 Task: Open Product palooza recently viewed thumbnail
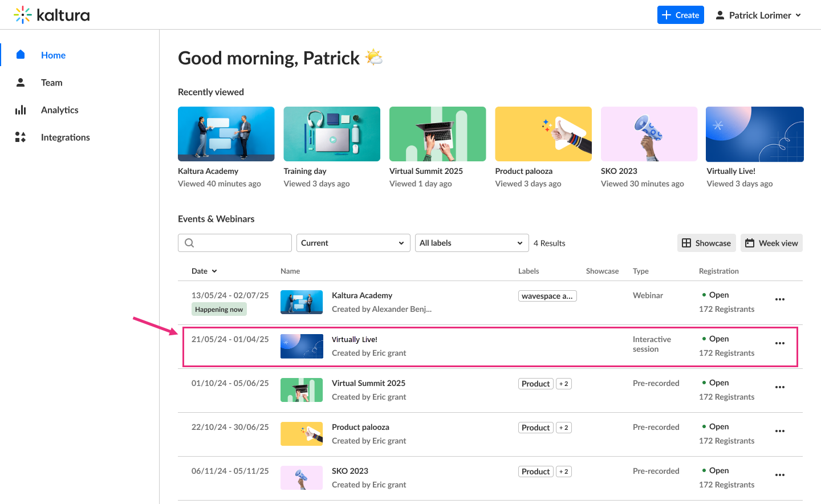[543, 134]
